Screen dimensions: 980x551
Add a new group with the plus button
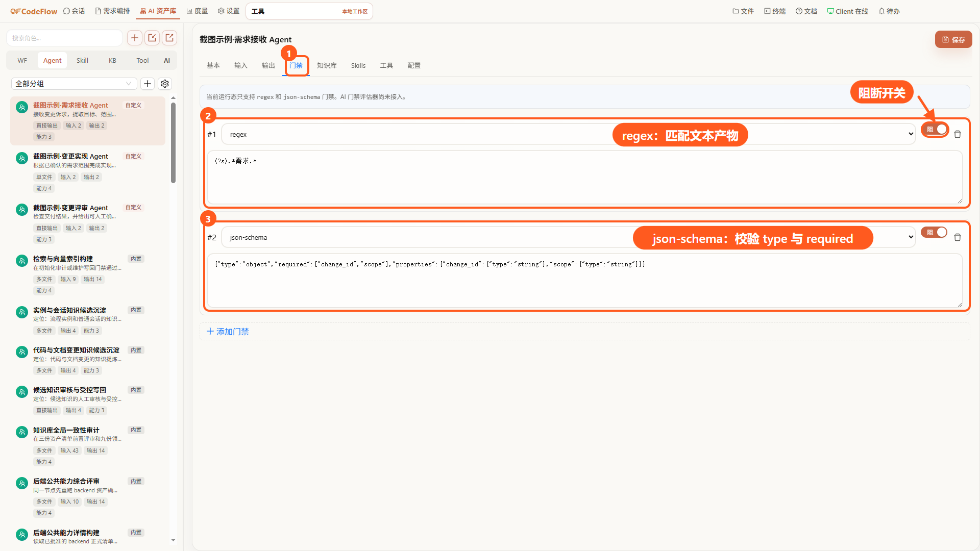point(148,84)
